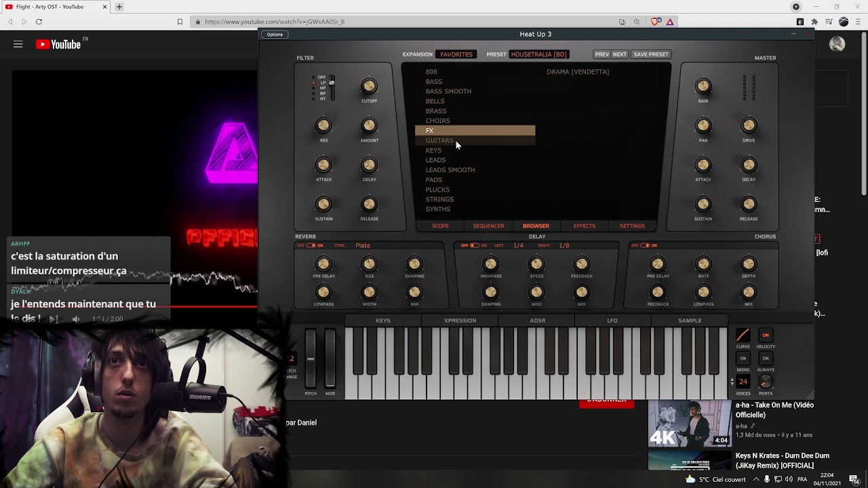Toggle the Always ON button
Viewport: 868px width, 488px height.
(x=766, y=359)
